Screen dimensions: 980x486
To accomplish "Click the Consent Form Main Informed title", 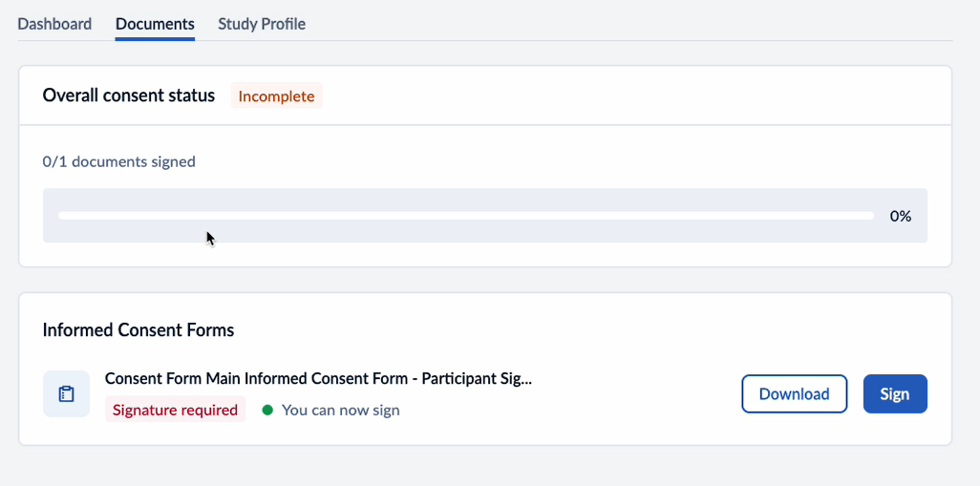I will pyautogui.click(x=318, y=379).
